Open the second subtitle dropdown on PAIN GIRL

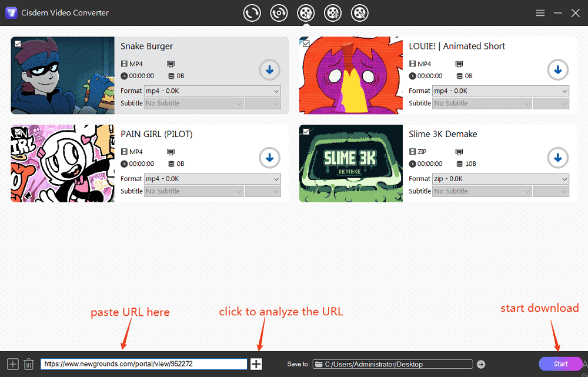pos(263,191)
